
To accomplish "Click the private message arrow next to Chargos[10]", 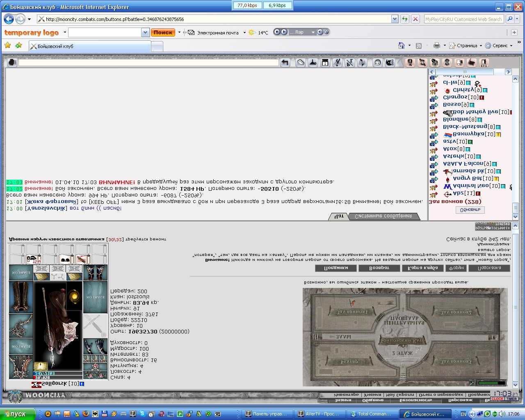I will [434, 98].
